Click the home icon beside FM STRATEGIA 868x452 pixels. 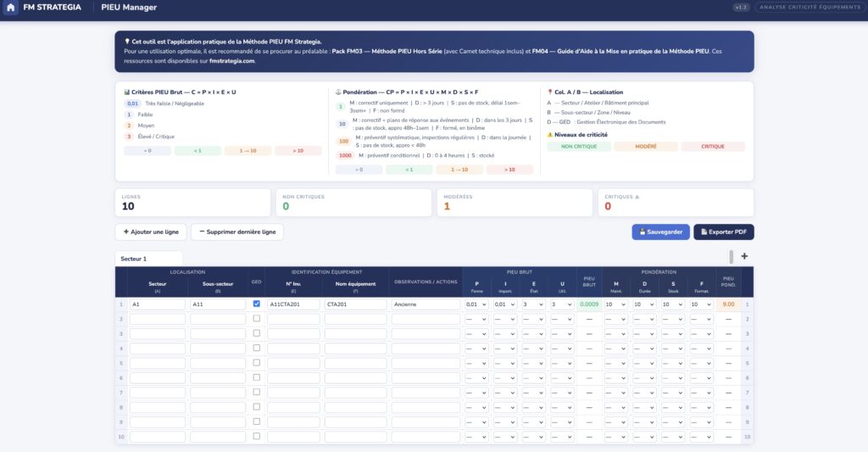click(x=12, y=8)
